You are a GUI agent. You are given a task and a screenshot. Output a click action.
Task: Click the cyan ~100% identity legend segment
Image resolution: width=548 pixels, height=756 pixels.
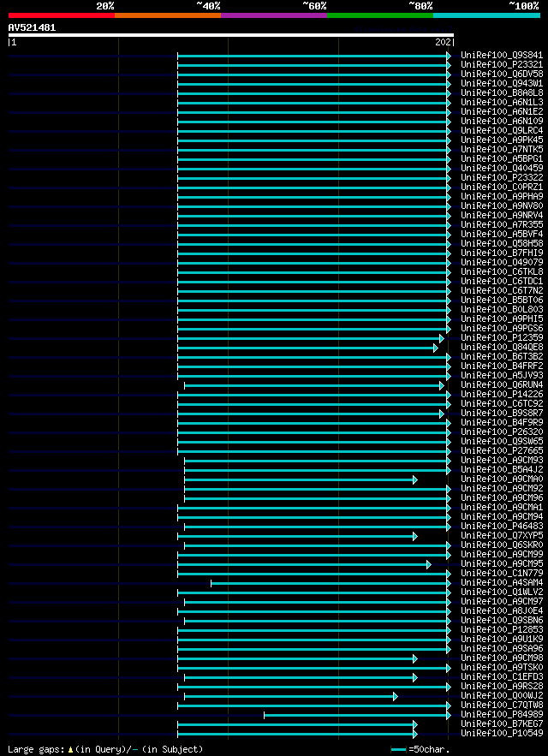click(x=486, y=15)
